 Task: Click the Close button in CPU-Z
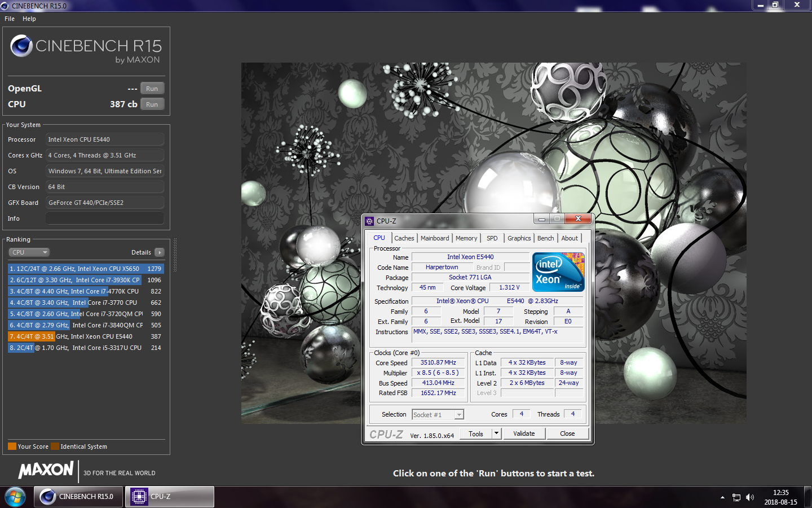tap(567, 434)
